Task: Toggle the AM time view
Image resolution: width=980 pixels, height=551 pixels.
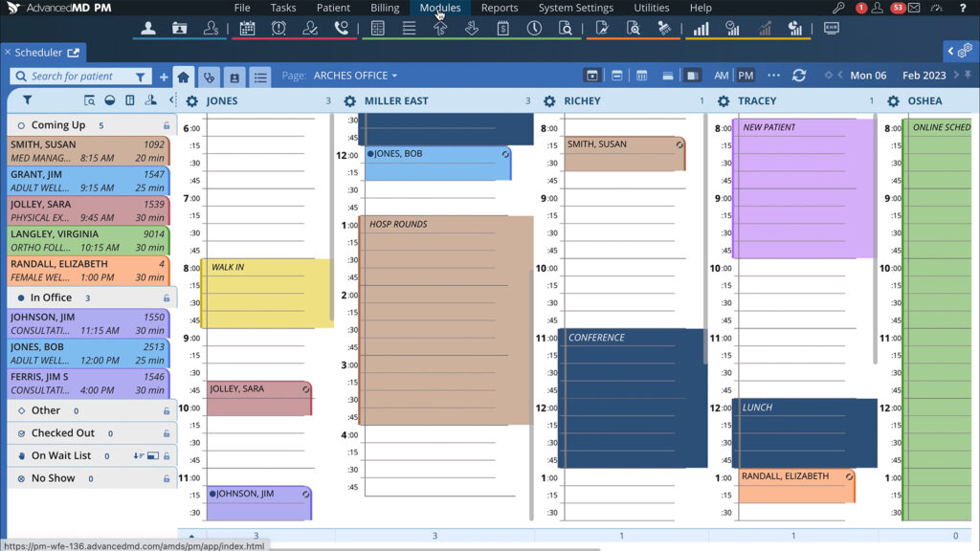Action: pos(721,76)
